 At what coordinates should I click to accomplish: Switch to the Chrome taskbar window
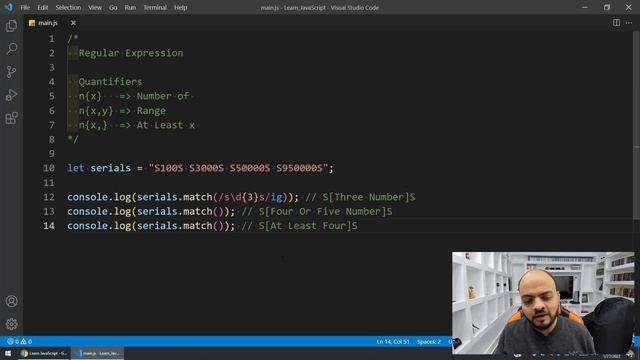point(44,353)
